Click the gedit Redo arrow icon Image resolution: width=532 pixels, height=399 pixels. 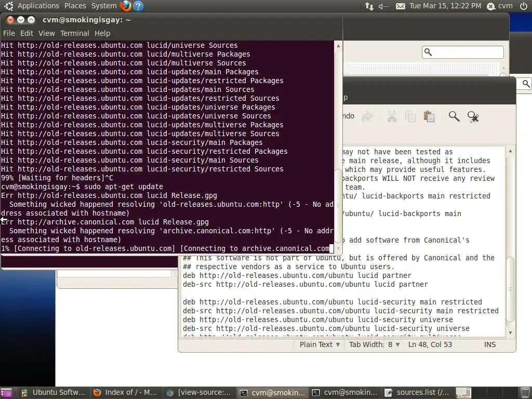tap(367, 117)
